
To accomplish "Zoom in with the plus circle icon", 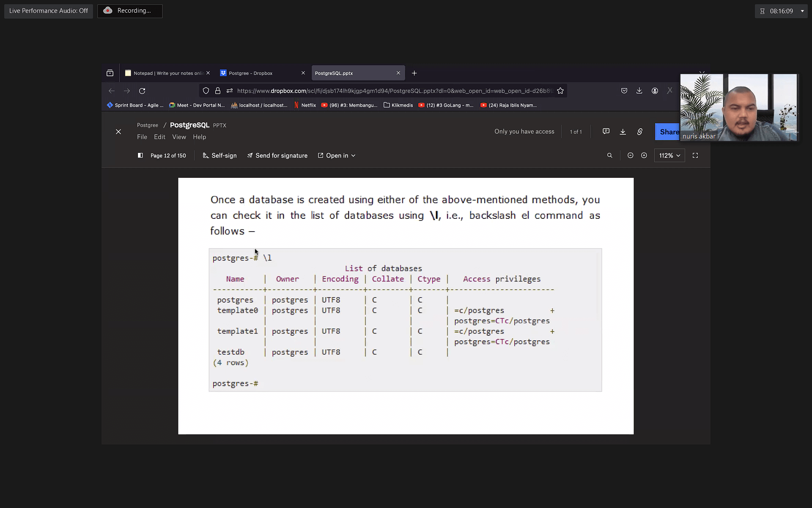I will click(644, 155).
